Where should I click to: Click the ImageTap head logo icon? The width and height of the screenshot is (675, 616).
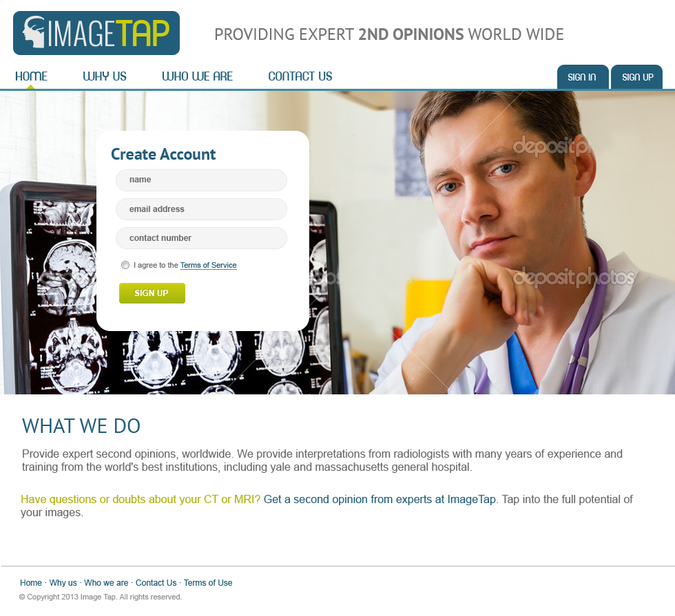[x=34, y=32]
